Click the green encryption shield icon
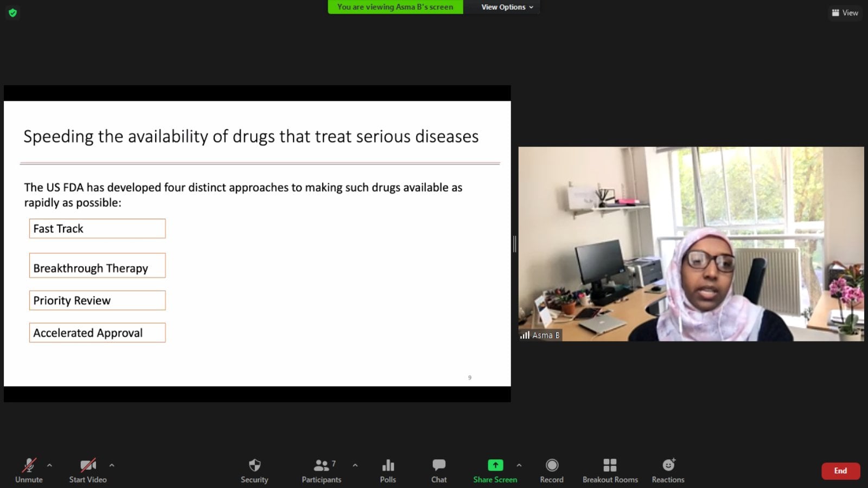Viewport: 868px width, 488px height. pos(12,12)
